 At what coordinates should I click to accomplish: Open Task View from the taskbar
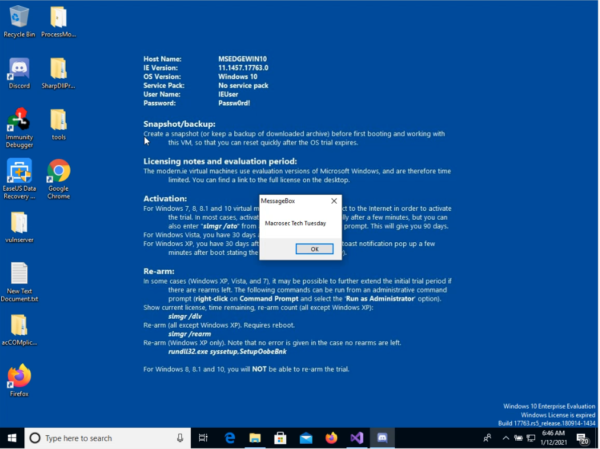pos(203,438)
